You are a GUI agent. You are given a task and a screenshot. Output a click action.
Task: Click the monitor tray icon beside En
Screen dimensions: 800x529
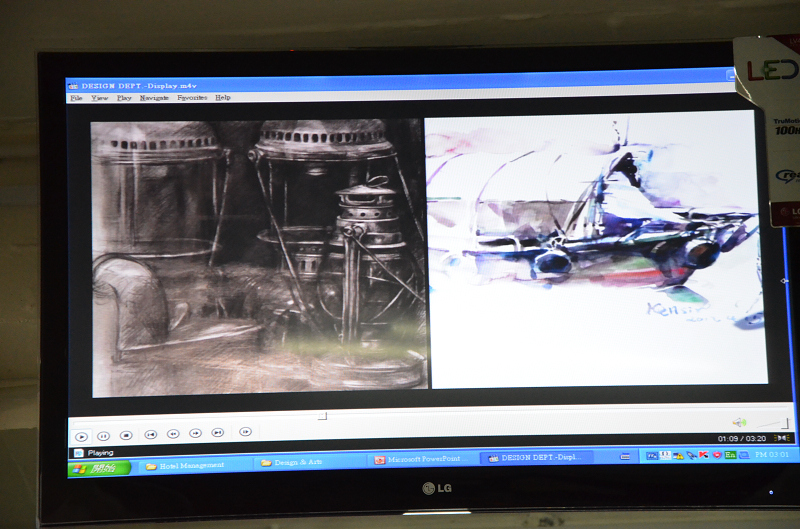click(x=743, y=455)
